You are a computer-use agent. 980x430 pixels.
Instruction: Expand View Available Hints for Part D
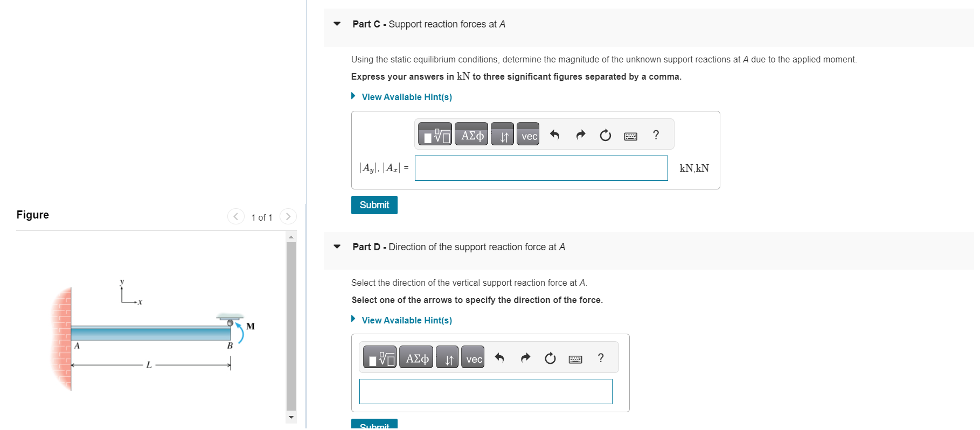[x=406, y=320]
